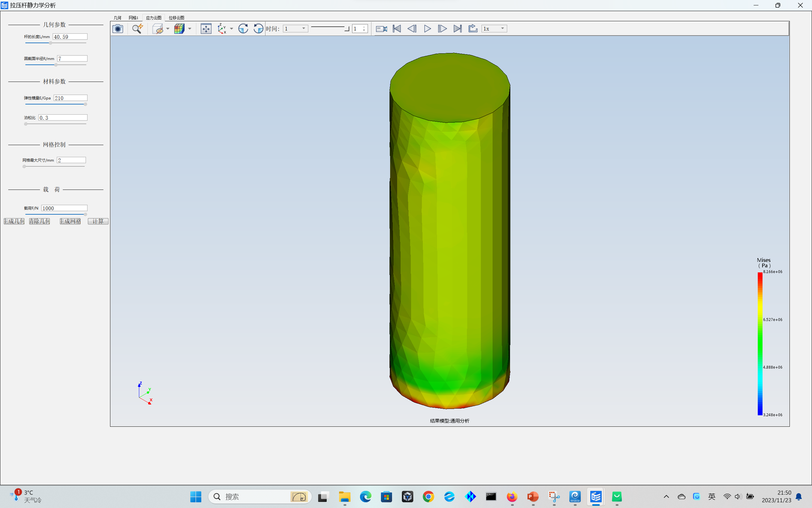812x508 pixels.
Task: Open Microsoft Edge from taskbar
Action: 366,497
